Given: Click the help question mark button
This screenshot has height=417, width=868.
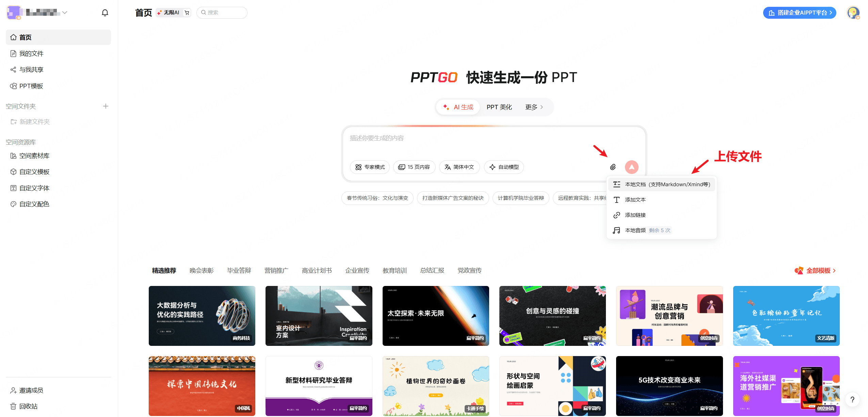Looking at the screenshot, I should click(852, 399).
